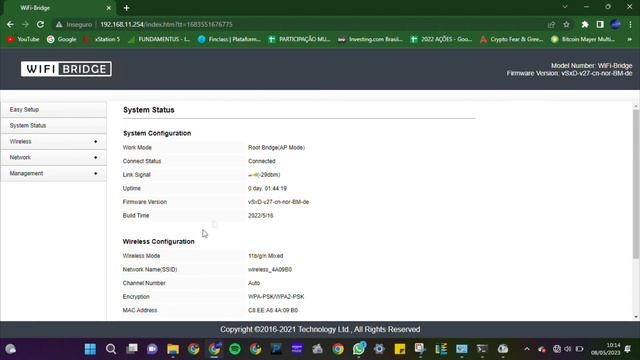Open Task View on the taskbar

131,349
